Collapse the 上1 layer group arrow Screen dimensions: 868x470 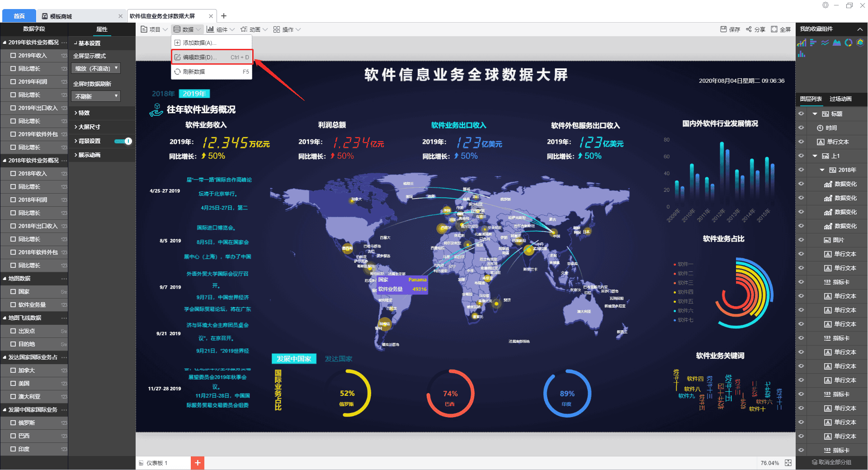pos(815,156)
